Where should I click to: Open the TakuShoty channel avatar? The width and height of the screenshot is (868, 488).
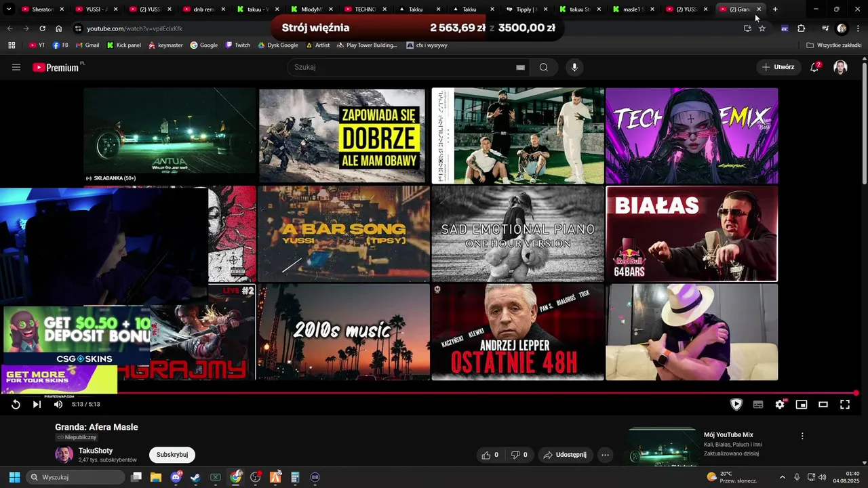64,455
